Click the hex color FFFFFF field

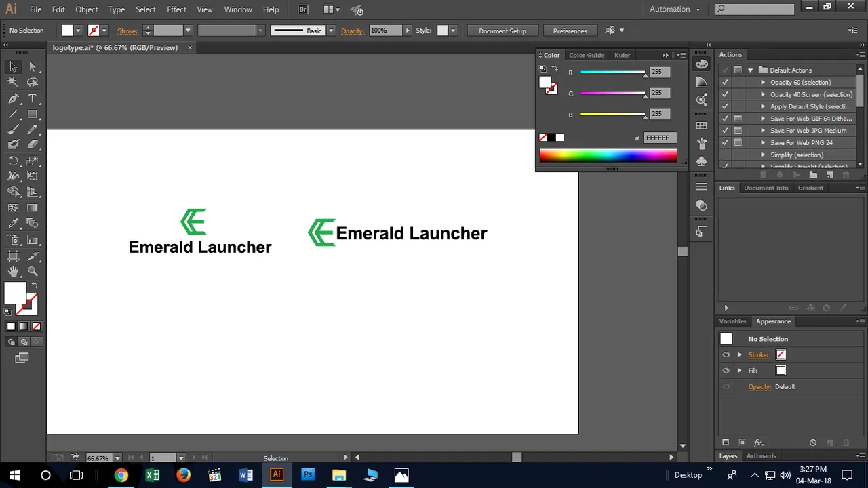pos(659,138)
